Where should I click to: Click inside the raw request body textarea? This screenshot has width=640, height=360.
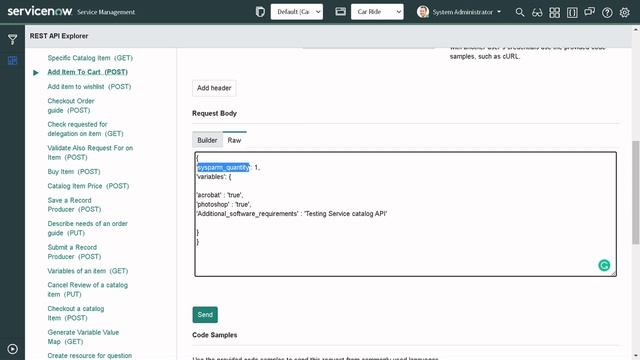click(x=405, y=214)
